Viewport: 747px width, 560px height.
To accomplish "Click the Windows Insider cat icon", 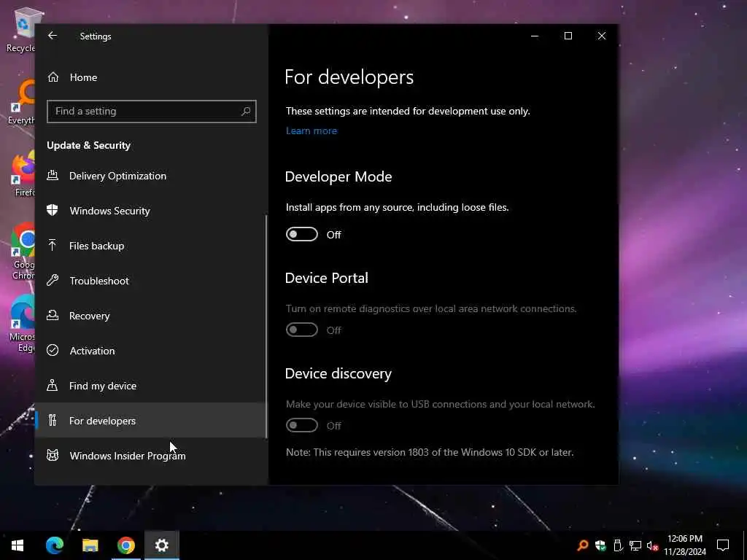I will tap(53, 455).
